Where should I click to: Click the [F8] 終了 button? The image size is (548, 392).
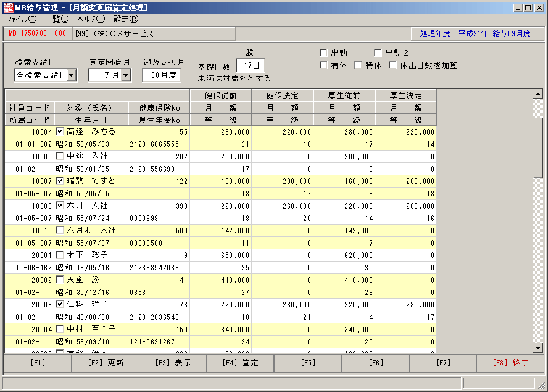point(510,363)
